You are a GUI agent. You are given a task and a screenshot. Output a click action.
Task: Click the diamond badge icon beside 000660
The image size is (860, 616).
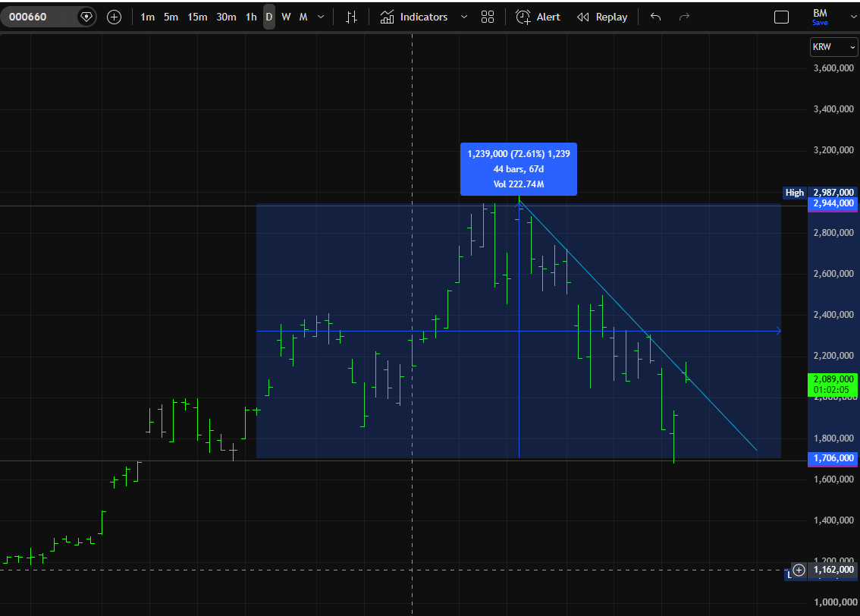pos(86,17)
